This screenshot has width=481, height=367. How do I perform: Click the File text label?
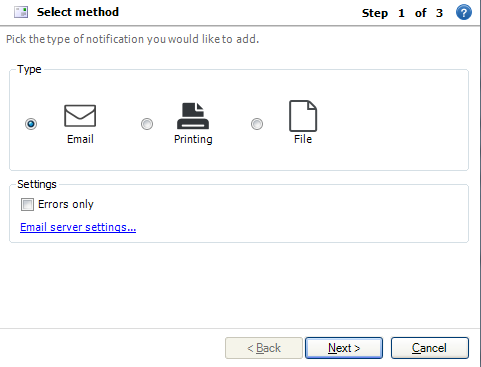click(303, 139)
